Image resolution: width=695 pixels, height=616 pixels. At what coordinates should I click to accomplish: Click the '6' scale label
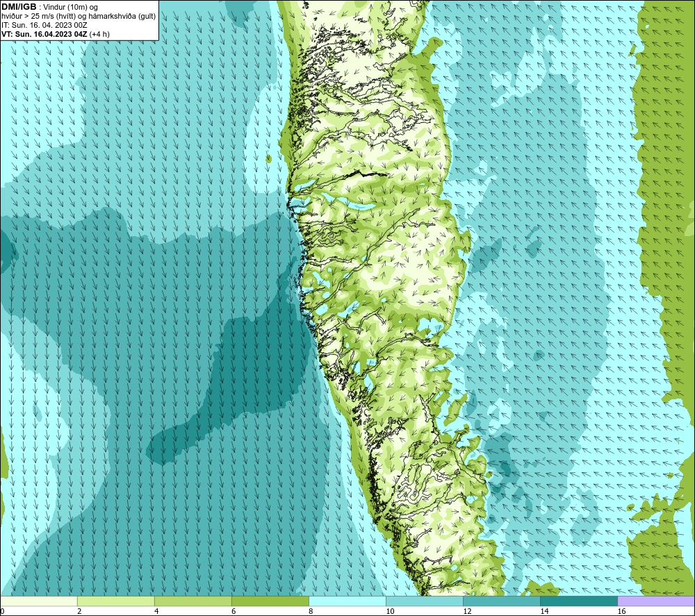pyautogui.click(x=234, y=611)
